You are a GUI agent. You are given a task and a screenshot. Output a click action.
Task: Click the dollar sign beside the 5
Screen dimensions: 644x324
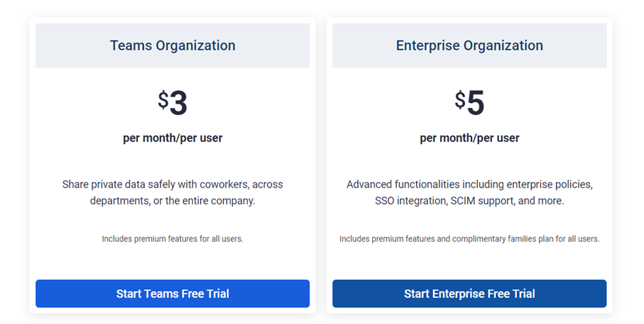[460, 100]
